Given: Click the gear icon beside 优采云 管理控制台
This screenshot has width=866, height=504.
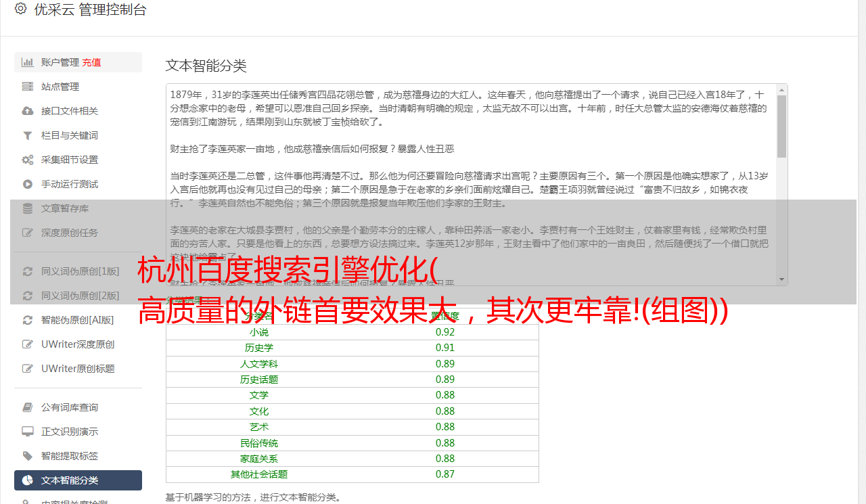Looking at the screenshot, I should tap(20, 9).
